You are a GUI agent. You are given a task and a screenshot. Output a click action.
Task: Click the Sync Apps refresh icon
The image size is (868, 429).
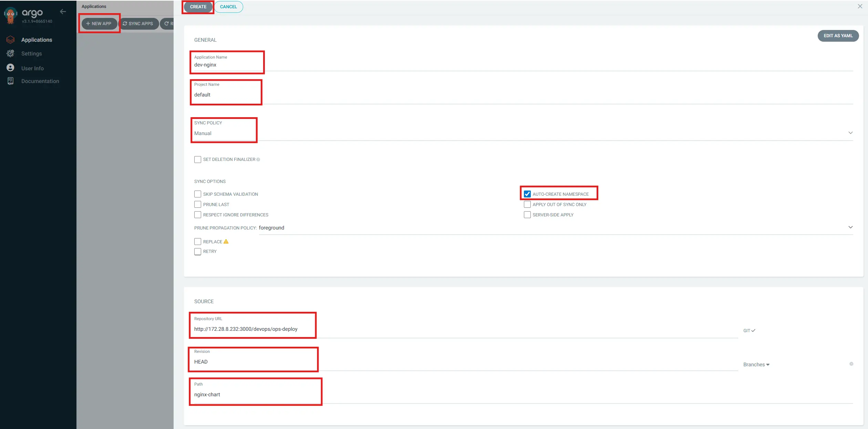click(125, 23)
